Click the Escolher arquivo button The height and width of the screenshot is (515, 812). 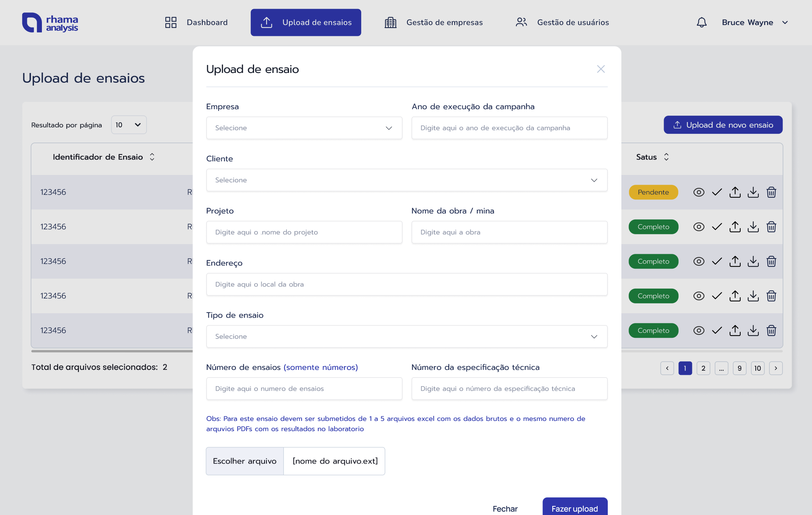tap(245, 461)
